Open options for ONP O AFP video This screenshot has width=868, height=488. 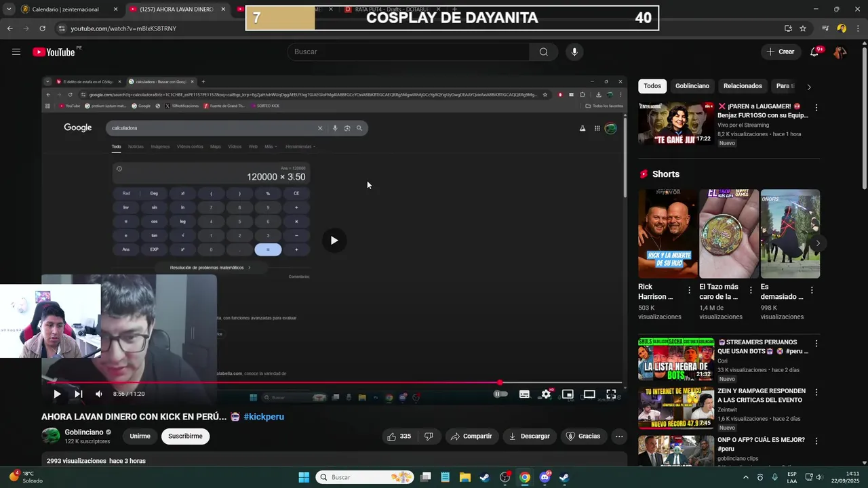click(816, 441)
